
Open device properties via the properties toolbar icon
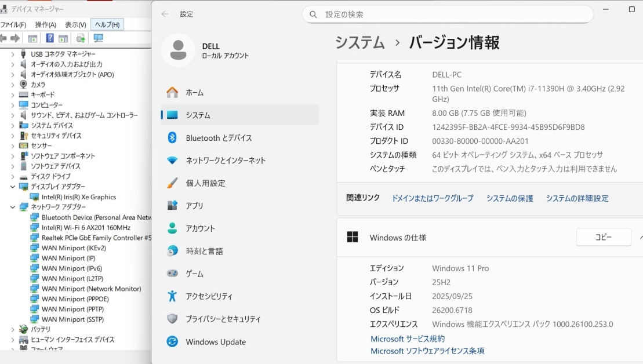pos(33,38)
